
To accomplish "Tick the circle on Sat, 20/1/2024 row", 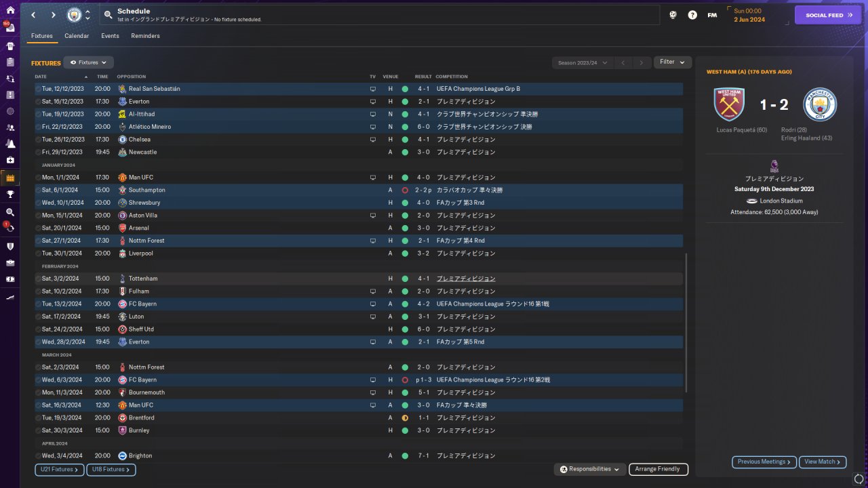I will (x=38, y=228).
